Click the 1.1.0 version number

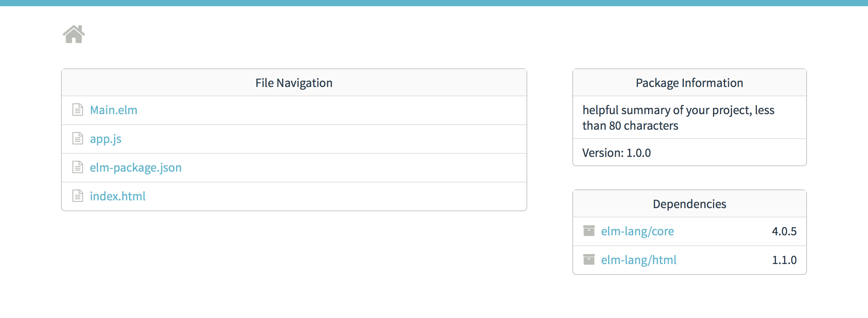tap(784, 260)
